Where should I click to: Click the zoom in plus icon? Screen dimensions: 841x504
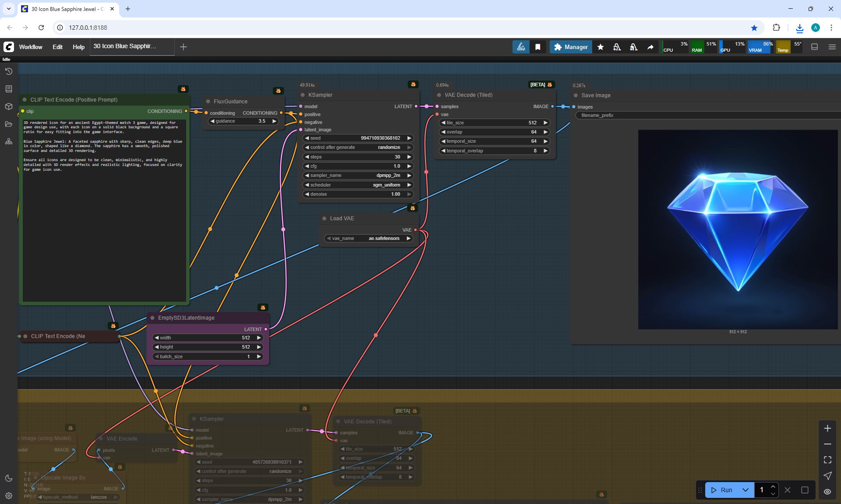pos(827,428)
